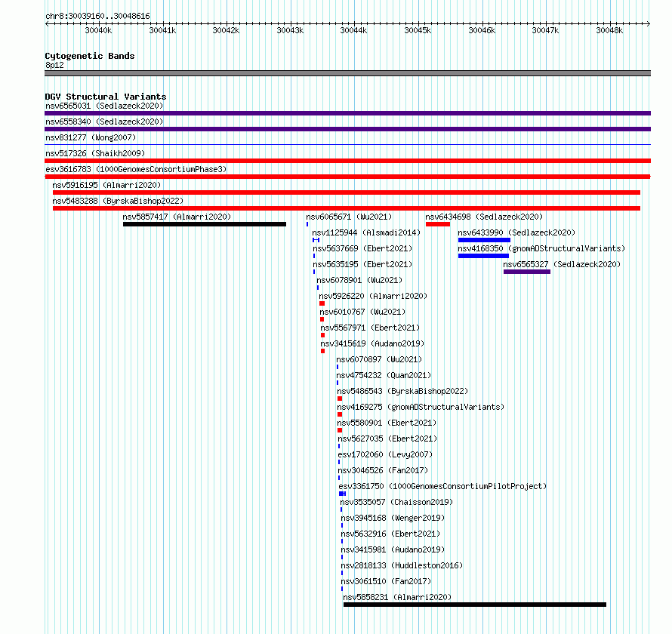This screenshot has width=672, height=634.
Task: Select nsv3046526 (Fan2017) label
Action: (383, 470)
